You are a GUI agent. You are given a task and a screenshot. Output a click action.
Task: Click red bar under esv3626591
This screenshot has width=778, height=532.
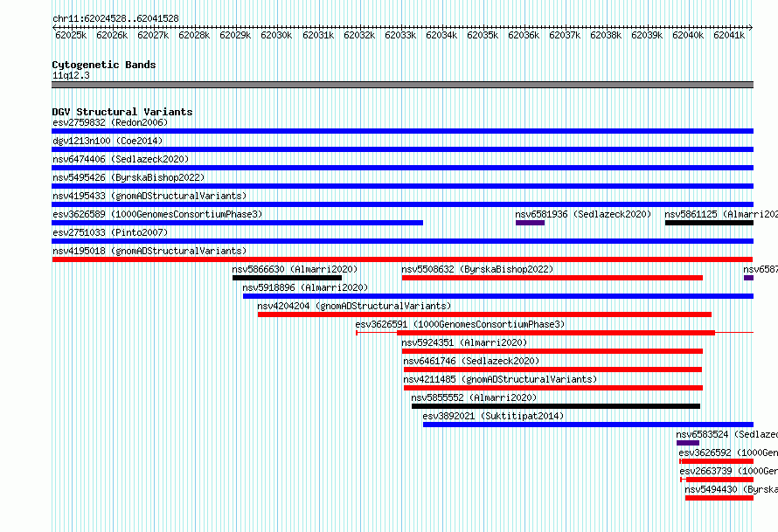pyautogui.click(x=556, y=333)
